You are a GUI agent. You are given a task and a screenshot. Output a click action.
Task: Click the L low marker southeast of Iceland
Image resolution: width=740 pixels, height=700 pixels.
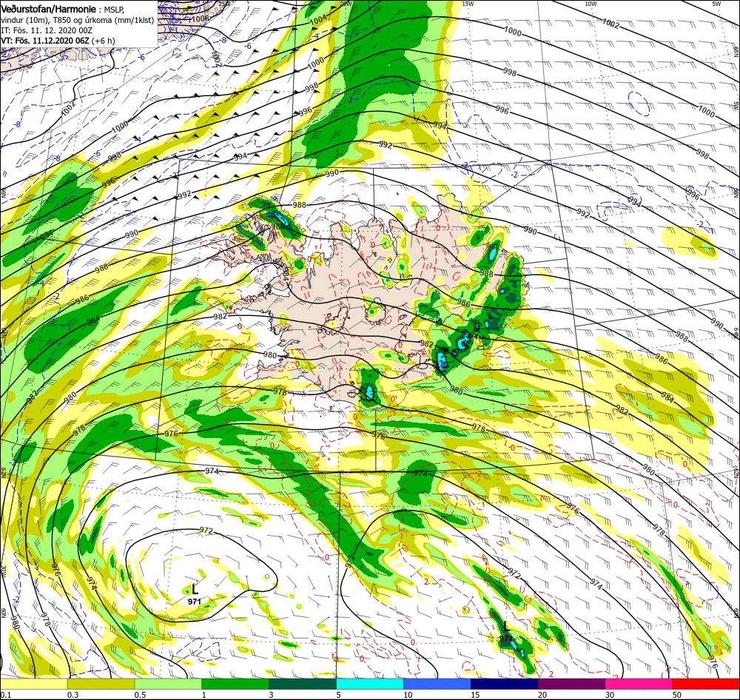coord(506,626)
